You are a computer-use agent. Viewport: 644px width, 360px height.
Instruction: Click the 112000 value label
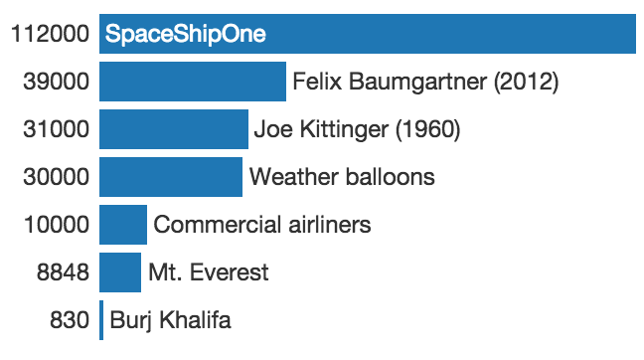(50, 34)
